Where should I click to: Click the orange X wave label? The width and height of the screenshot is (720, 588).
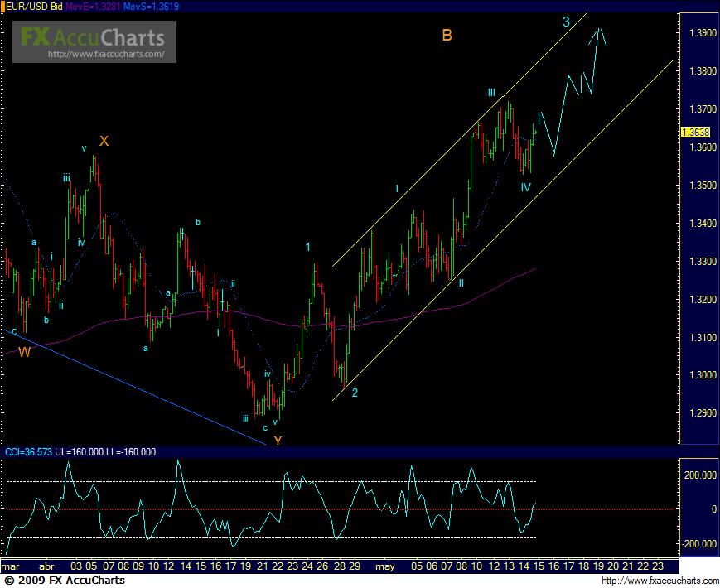[x=104, y=141]
